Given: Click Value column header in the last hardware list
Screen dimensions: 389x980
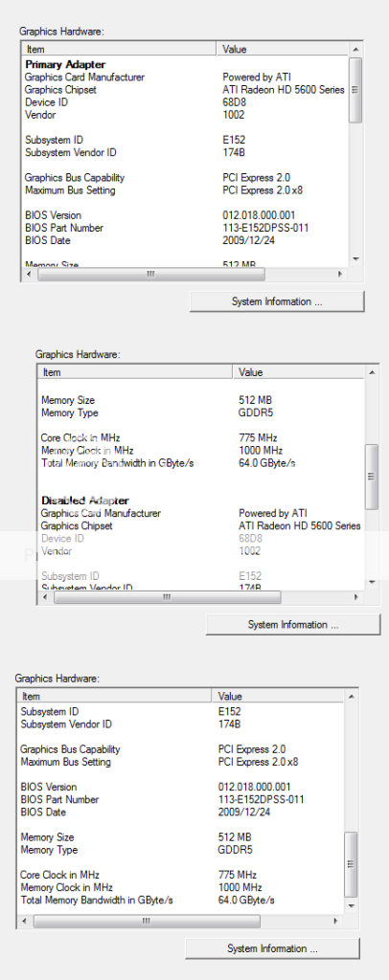Looking at the screenshot, I should point(278,696).
